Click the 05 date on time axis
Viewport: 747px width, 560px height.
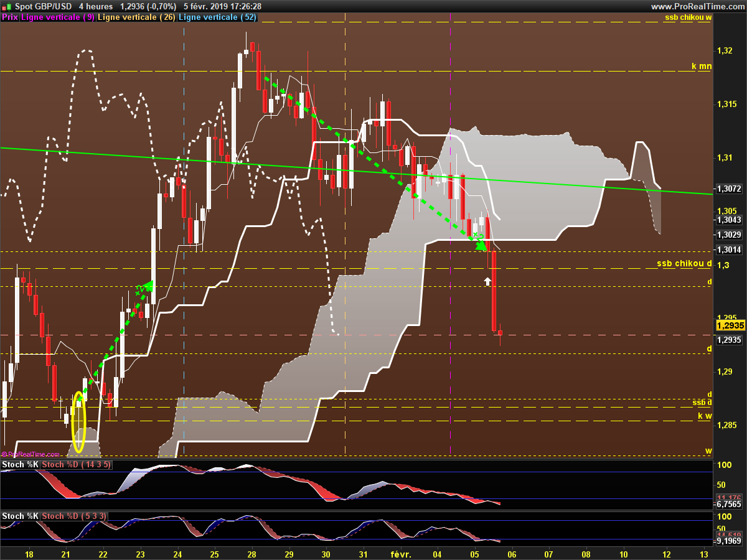coord(474,554)
